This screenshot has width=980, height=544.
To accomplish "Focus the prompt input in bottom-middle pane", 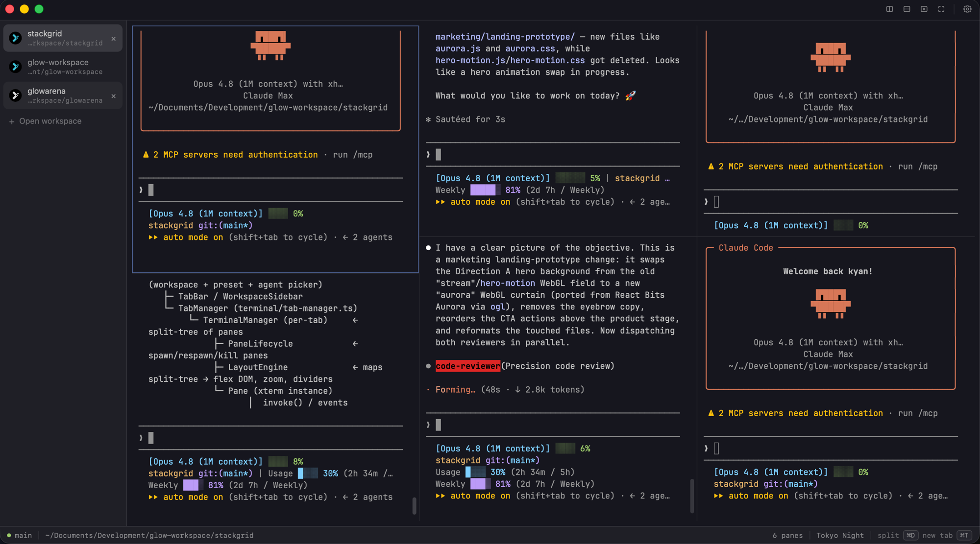I will 553,425.
